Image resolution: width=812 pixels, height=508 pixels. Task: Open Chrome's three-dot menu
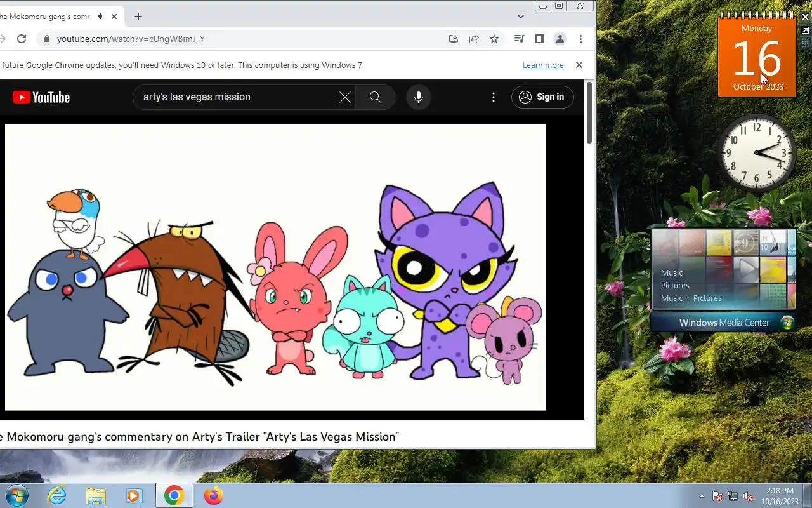(x=580, y=39)
